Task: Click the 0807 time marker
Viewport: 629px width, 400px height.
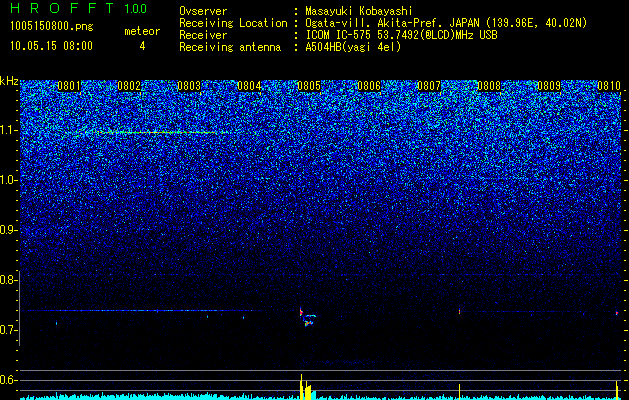Action: pos(429,86)
